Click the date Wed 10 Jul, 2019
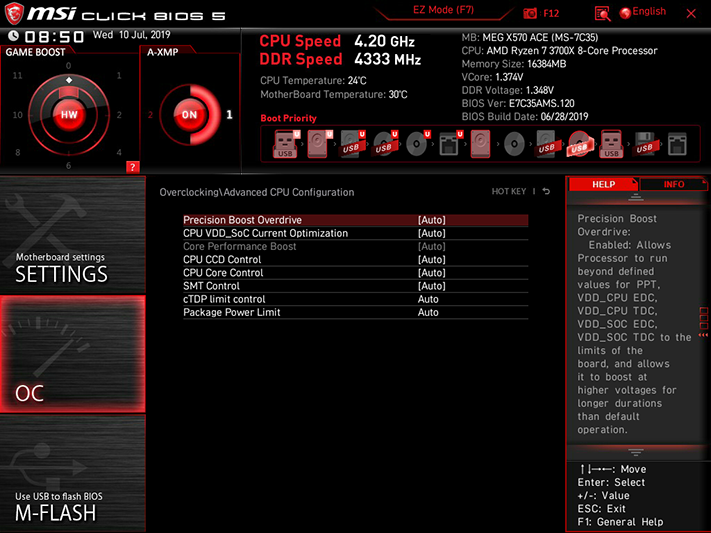Screen dimensions: 711x533 [x=131, y=35]
